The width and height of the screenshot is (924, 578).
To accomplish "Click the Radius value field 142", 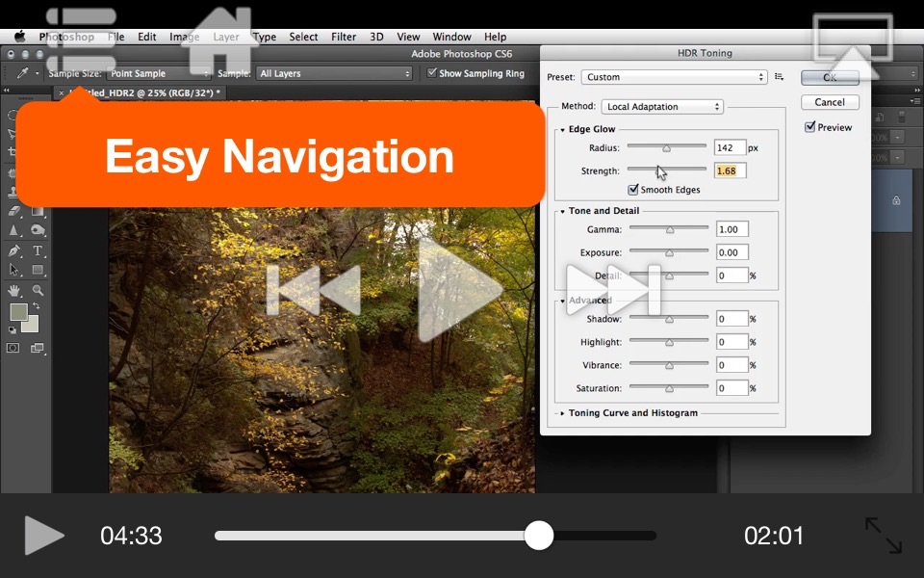I will click(x=730, y=147).
